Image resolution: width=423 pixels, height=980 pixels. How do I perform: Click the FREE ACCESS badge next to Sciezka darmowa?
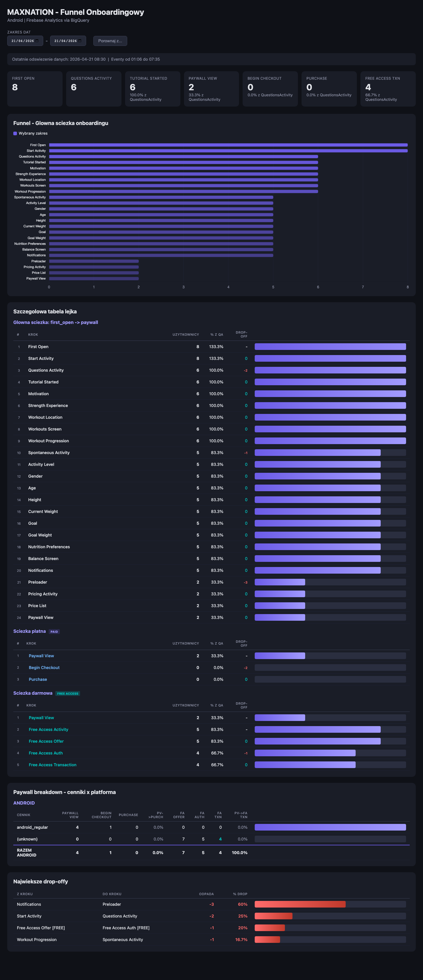click(x=68, y=693)
